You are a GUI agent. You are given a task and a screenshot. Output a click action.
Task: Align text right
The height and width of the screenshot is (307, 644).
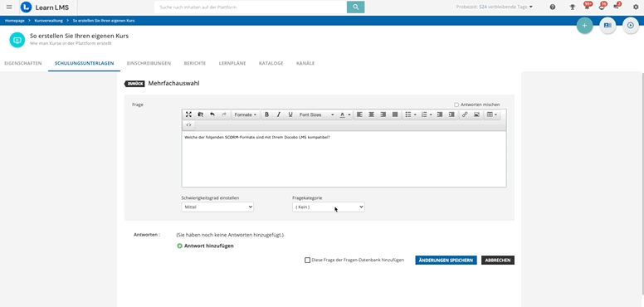(383, 115)
